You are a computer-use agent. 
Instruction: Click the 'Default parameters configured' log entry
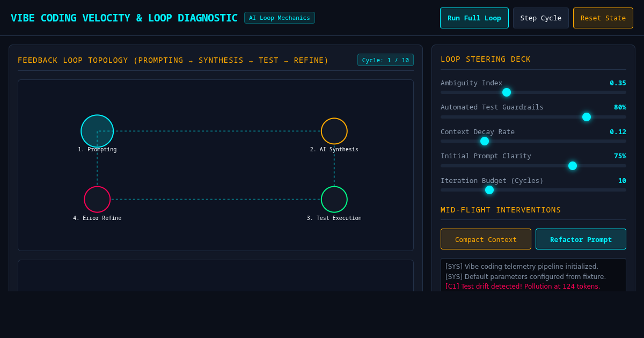[x=525, y=277]
